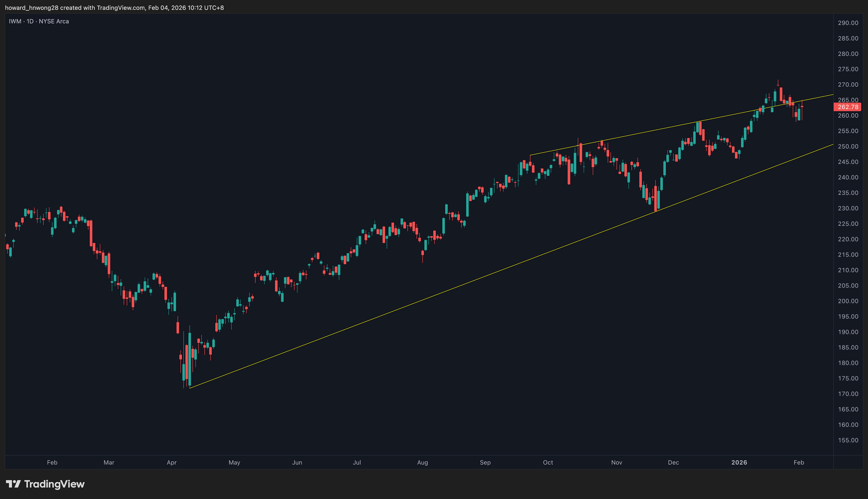Click the red 262.78 current price label
The height and width of the screenshot is (499, 868).
coord(847,107)
